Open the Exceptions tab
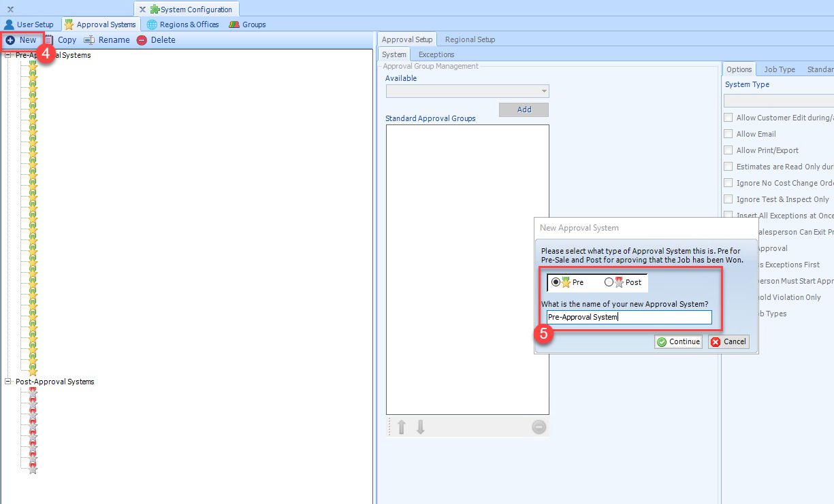 tap(436, 54)
